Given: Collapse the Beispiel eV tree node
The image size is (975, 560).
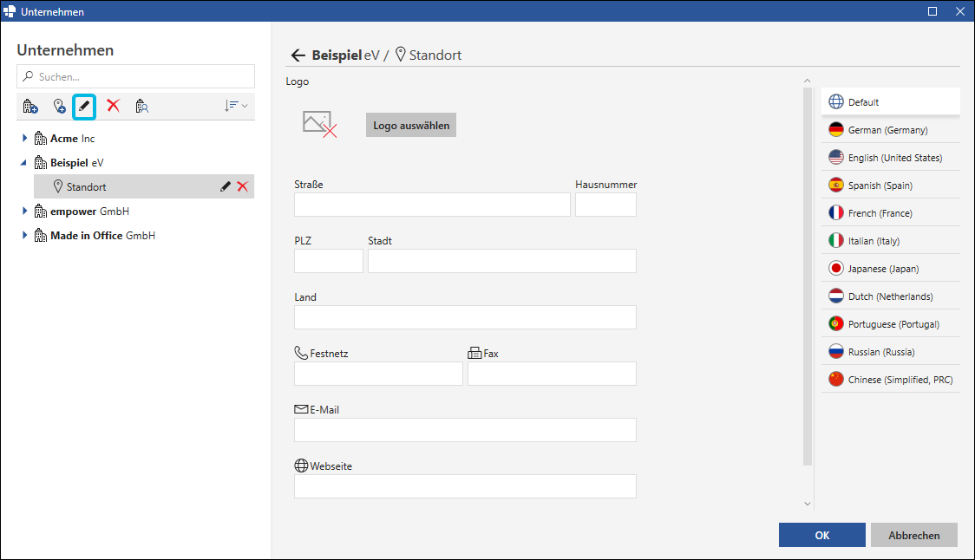Looking at the screenshot, I should pos(23,163).
